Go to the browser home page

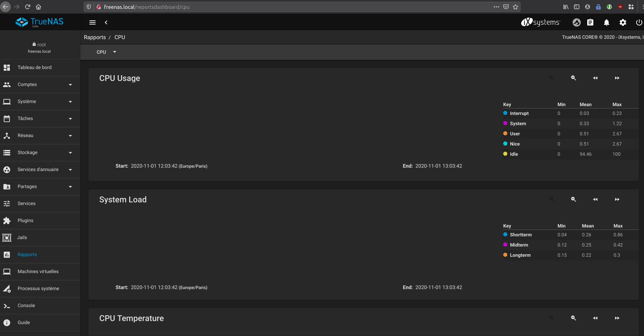coord(38,7)
